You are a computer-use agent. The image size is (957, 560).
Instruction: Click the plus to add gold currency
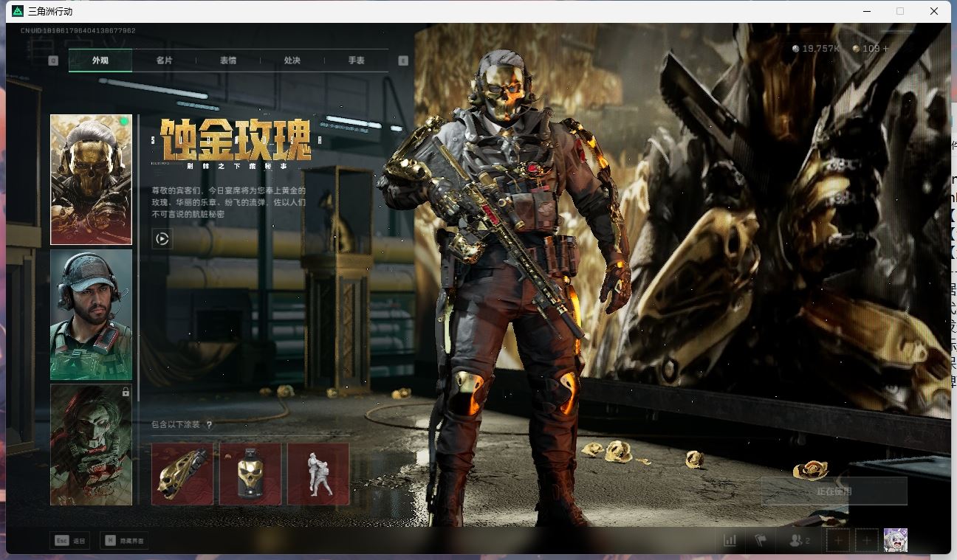(x=886, y=49)
